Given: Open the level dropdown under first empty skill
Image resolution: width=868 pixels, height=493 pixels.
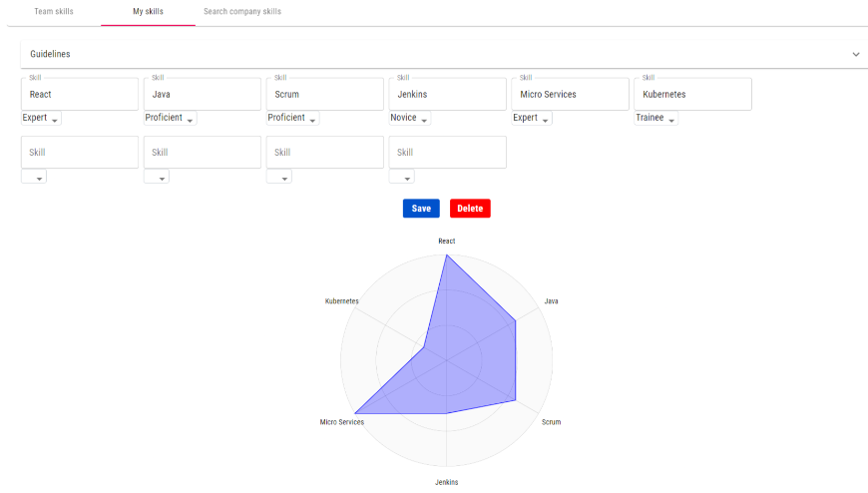Looking at the screenshot, I should [34, 178].
